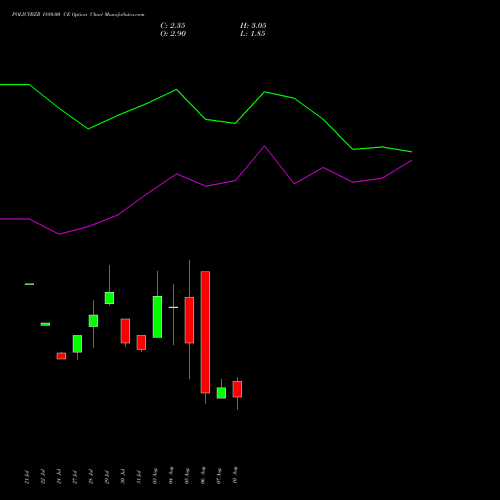This screenshot has width=500, height=500.
Task: Click the chart title text at top left
Action: (x=78, y=15)
